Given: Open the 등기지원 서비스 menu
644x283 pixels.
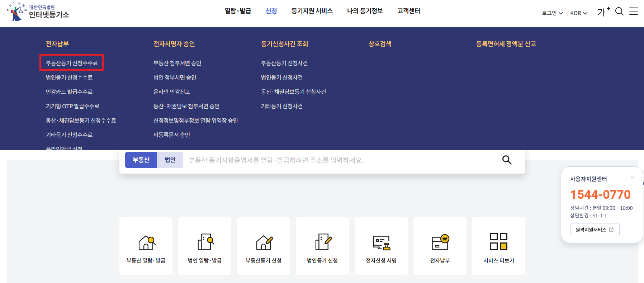Looking at the screenshot, I should (x=312, y=11).
